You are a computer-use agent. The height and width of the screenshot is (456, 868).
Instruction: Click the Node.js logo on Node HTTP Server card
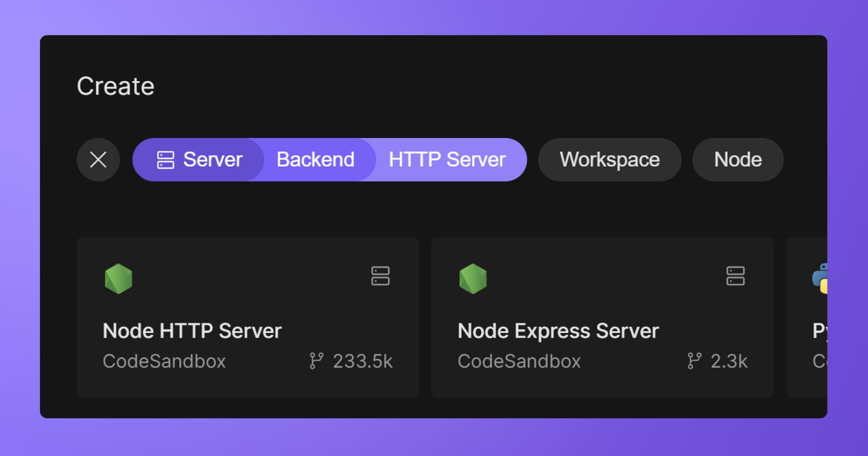coord(119,279)
